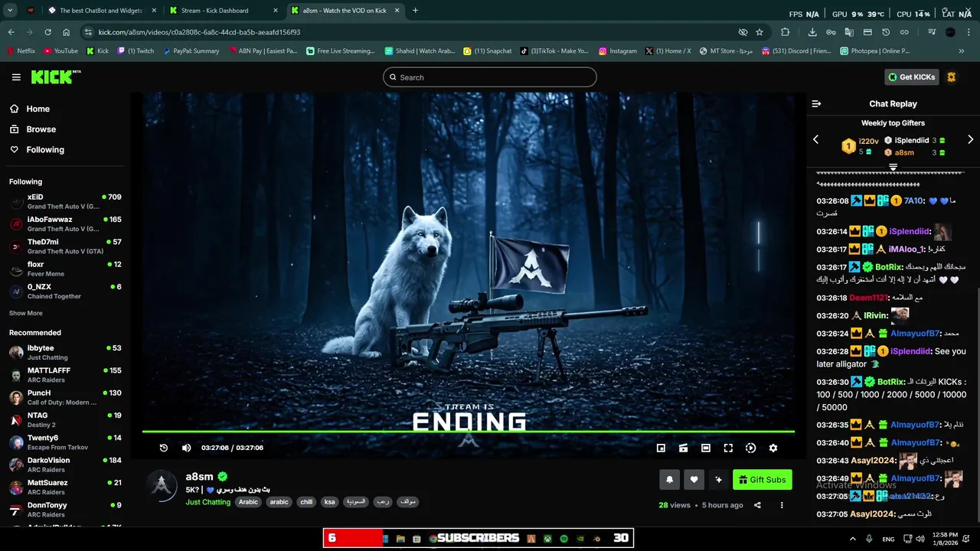Image resolution: width=980 pixels, height=551 pixels.
Task: Mute the video player volume
Action: coord(186,448)
